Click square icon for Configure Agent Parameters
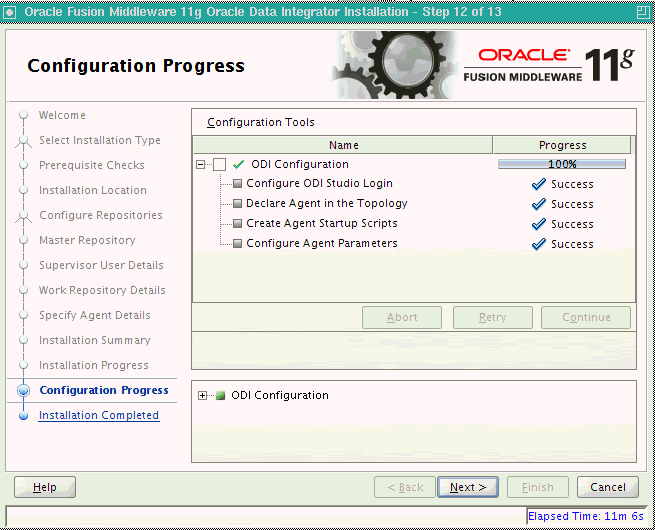The height and width of the screenshot is (530, 655). [x=237, y=243]
